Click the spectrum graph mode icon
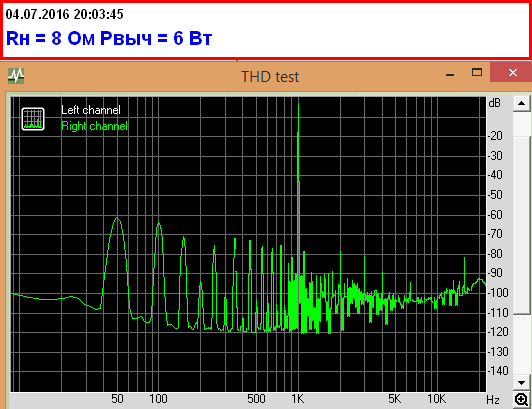Screen dimensions: 532x409 pyautogui.click(x=33, y=119)
